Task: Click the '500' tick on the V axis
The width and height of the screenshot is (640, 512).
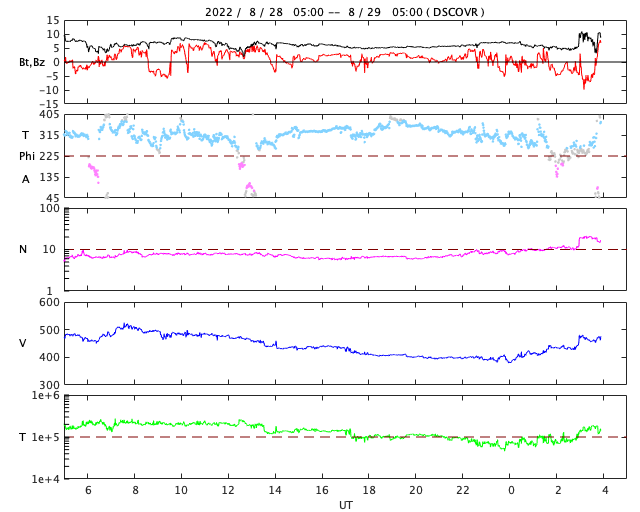Action: (49, 330)
